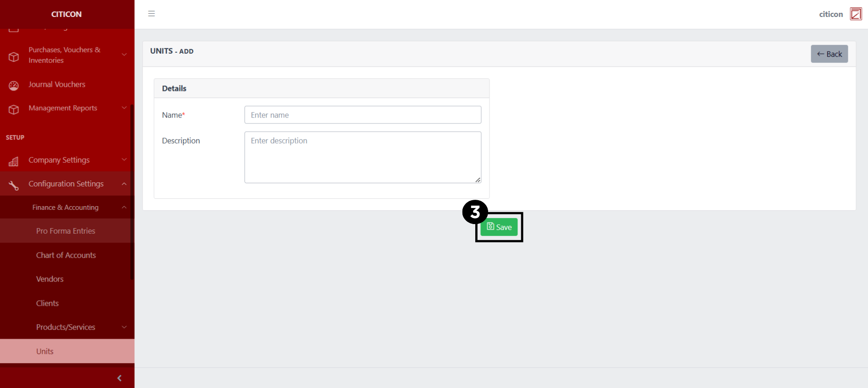Collapse sidebar using bottom arrow icon

tap(119, 378)
